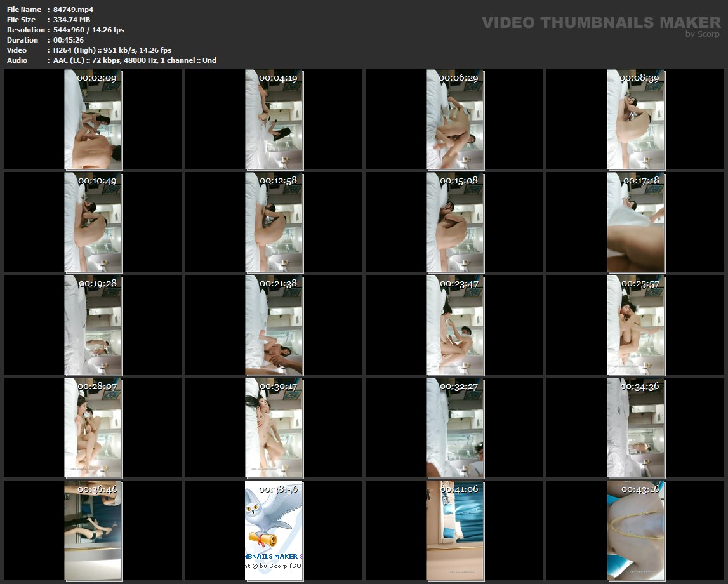Click the owl logo frame at 00:38:56
This screenshot has width=728, height=584.
point(274,531)
